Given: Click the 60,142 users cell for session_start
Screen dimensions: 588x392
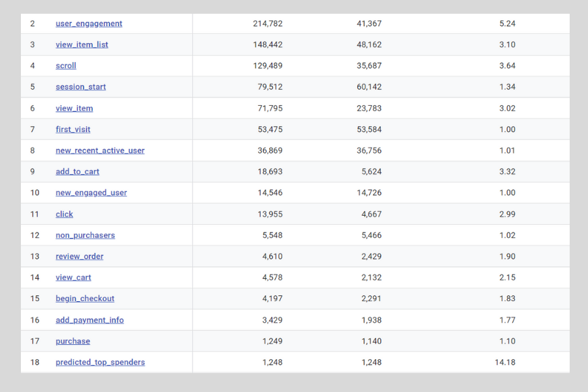Looking at the screenshot, I should [x=369, y=87].
